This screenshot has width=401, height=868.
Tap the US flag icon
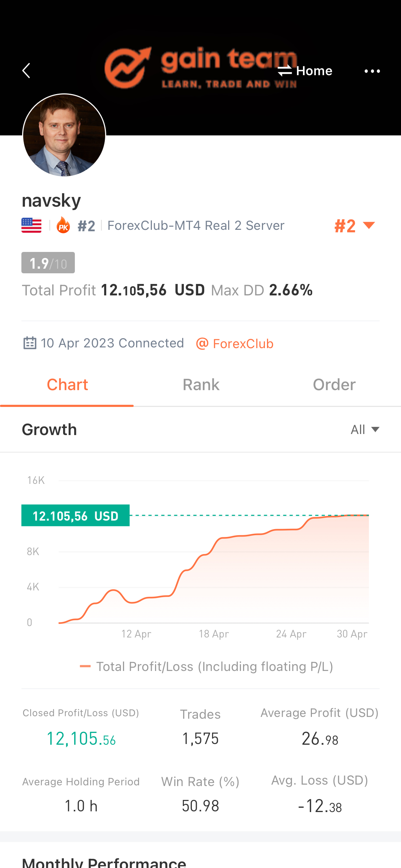click(x=31, y=226)
